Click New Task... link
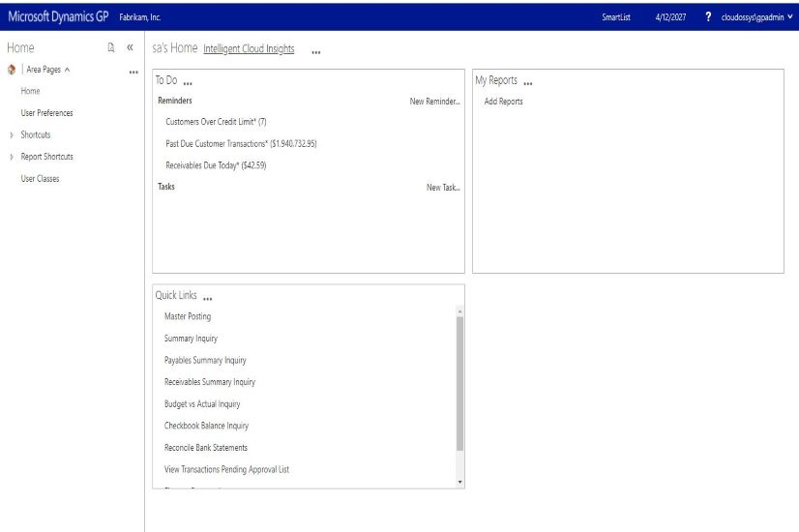Viewport: 799px width, 532px height. click(x=443, y=188)
